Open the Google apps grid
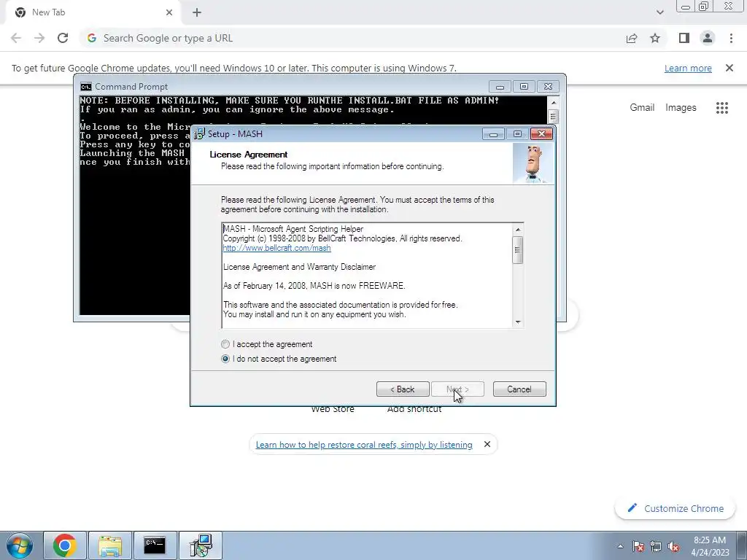747x560 pixels. [721, 108]
